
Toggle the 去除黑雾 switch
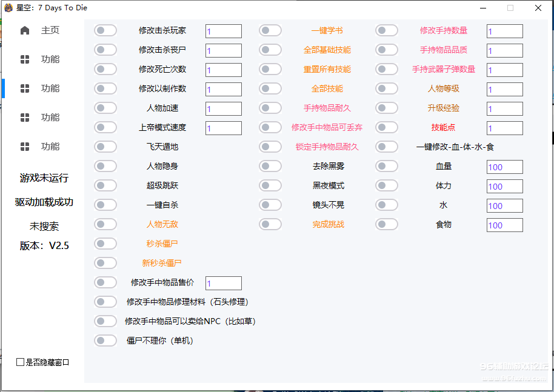[270, 166]
